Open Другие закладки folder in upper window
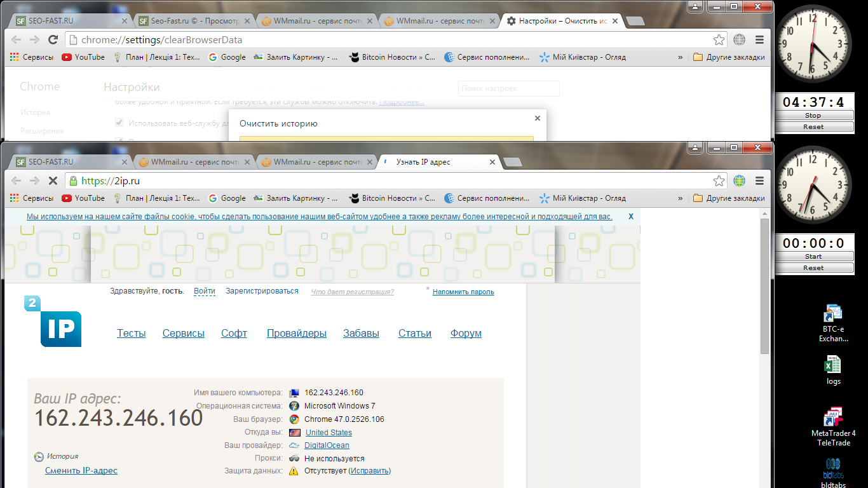Image resolution: width=868 pixels, height=488 pixels. (729, 57)
